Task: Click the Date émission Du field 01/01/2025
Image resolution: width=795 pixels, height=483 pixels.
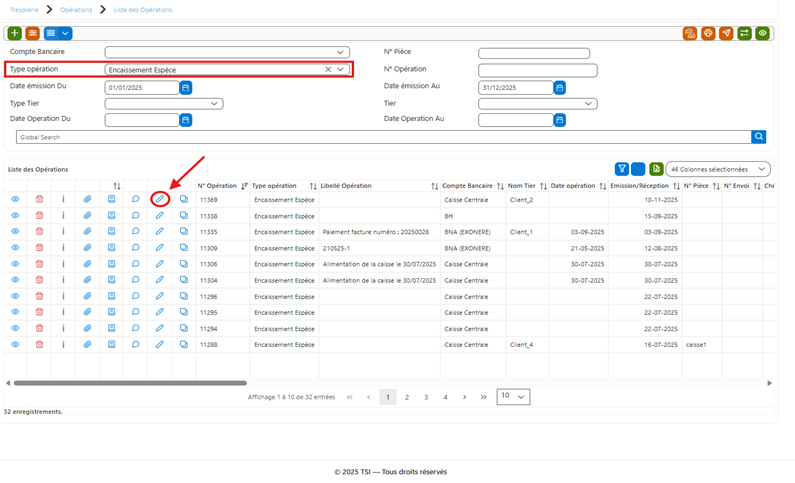Action: tap(142, 88)
